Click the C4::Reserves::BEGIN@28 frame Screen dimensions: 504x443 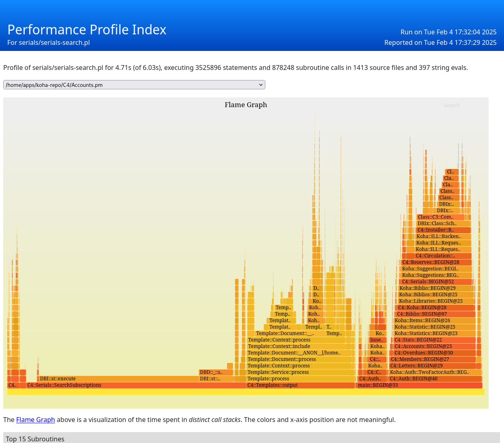click(436, 262)
